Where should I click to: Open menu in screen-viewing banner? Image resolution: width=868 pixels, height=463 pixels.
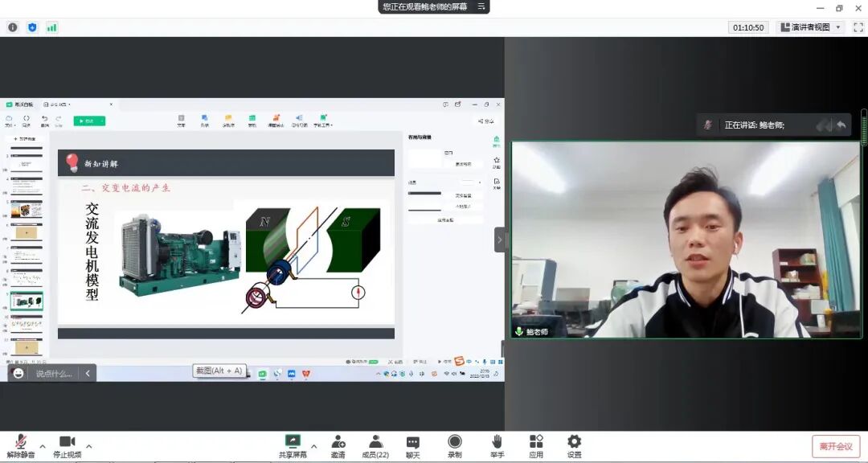pos(481,6)
